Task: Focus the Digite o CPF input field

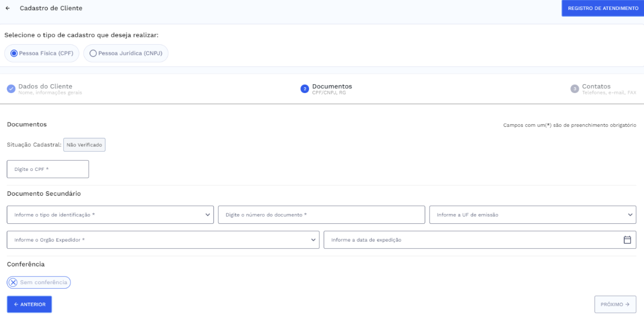Action: tap(48, 169)
